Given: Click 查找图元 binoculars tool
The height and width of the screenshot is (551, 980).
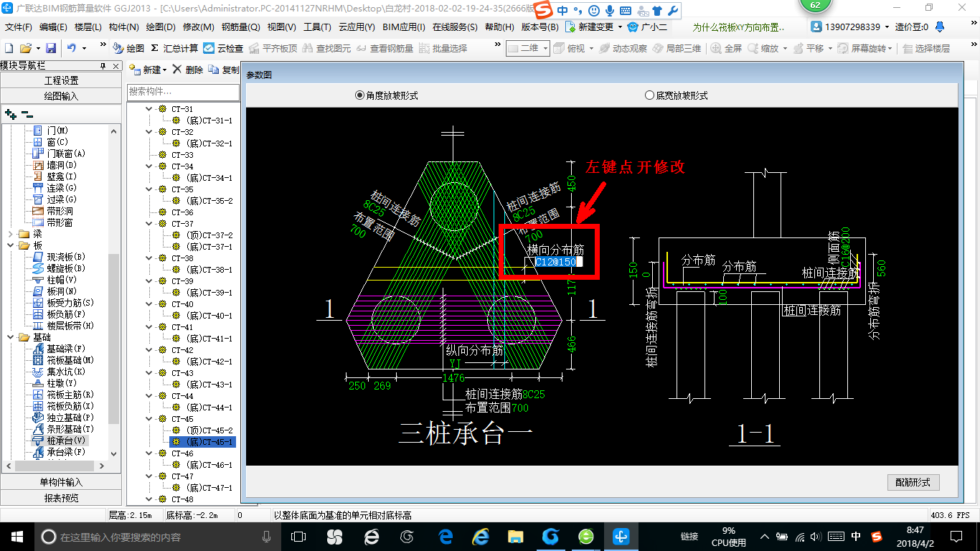Looking at the screenshot, I should (x=327, y=49).
